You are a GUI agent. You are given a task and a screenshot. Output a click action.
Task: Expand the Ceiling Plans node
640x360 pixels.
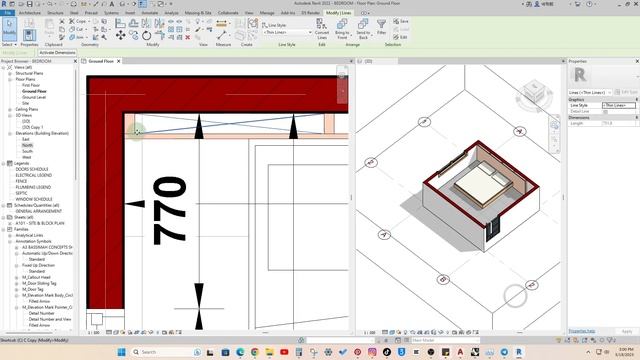[x=10, y=109]
